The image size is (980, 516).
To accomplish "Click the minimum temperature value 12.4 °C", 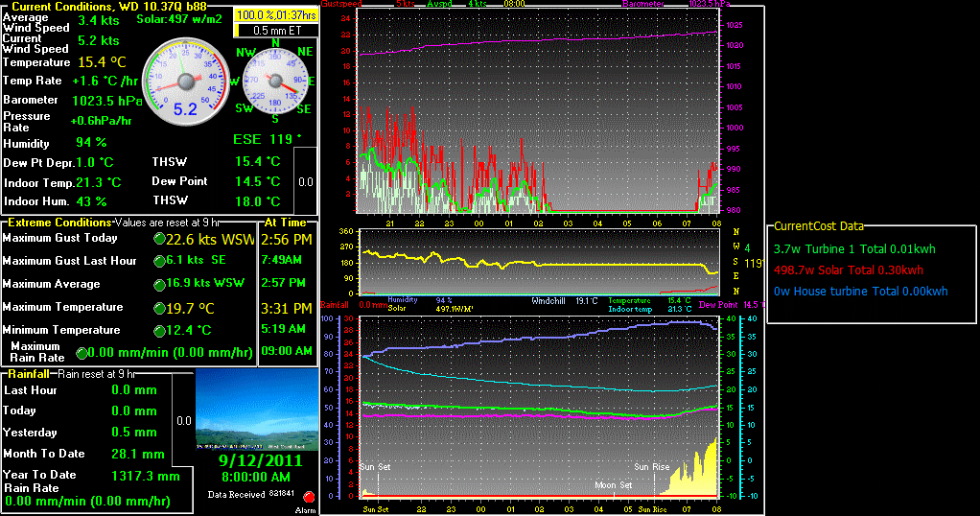I will click(x=190, y=331).
